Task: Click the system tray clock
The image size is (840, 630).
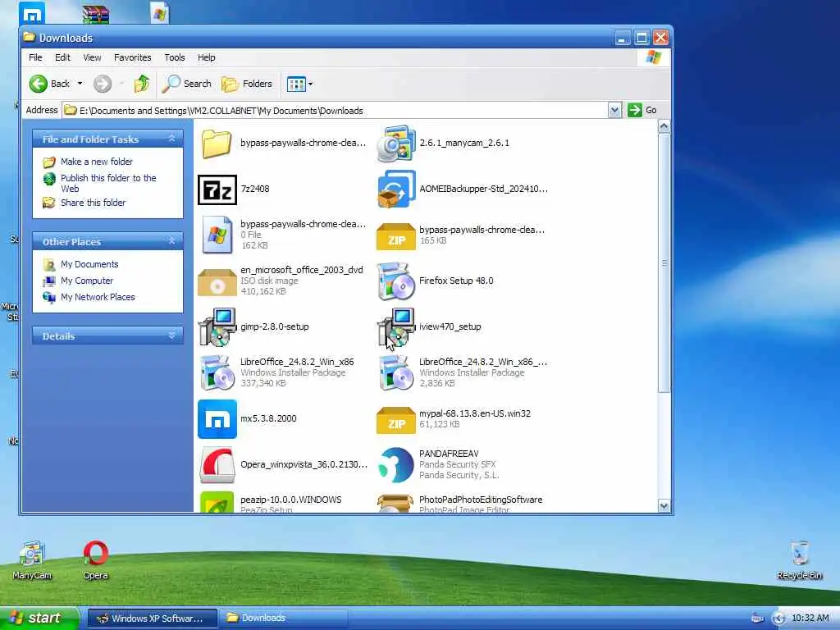Action: point(810,618)
